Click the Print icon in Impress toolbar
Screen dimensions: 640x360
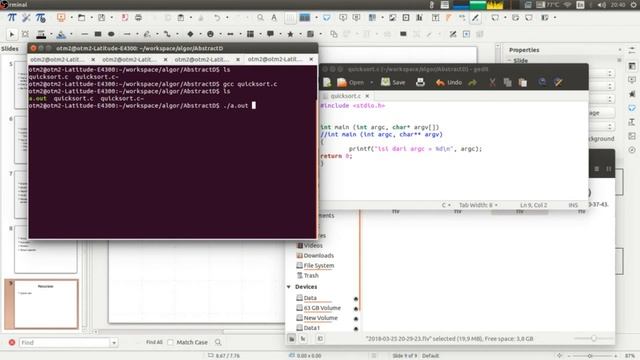(x=138, y=18)
